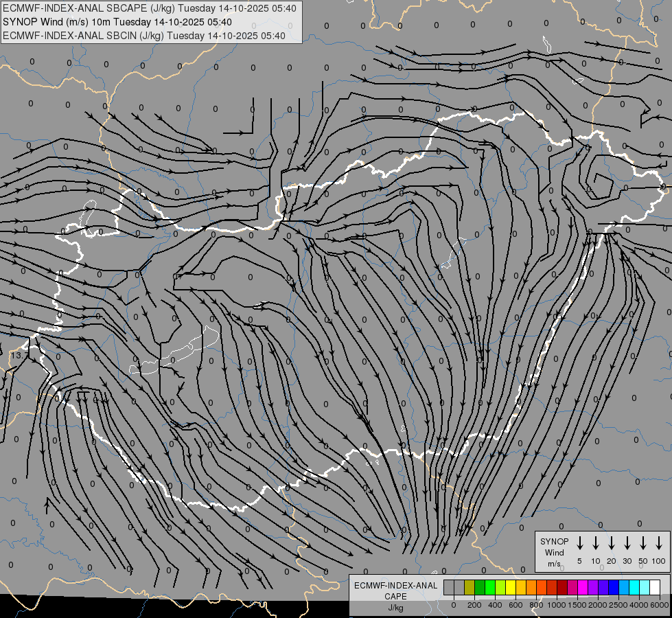
Task: Pick the 30 m/s wind arrow symbol
Action: tap(627, 543)
